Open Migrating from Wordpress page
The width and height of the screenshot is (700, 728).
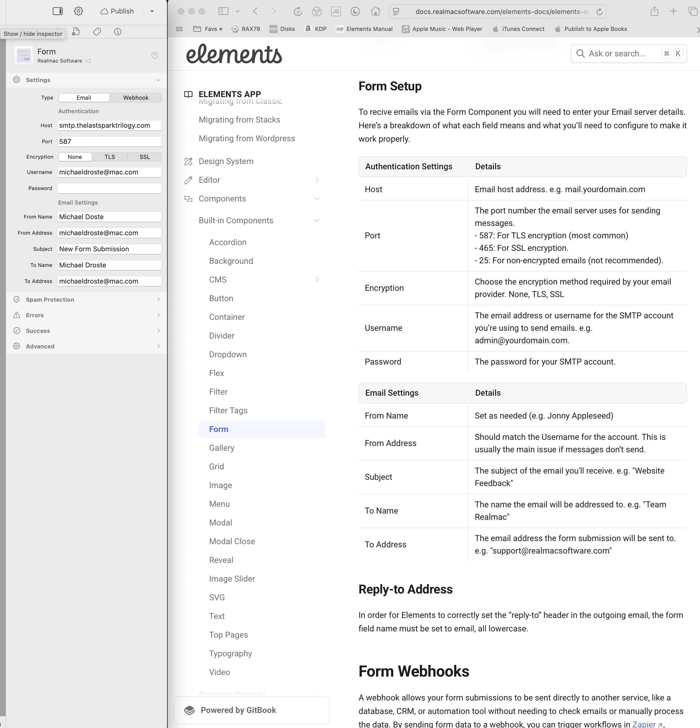247,138
